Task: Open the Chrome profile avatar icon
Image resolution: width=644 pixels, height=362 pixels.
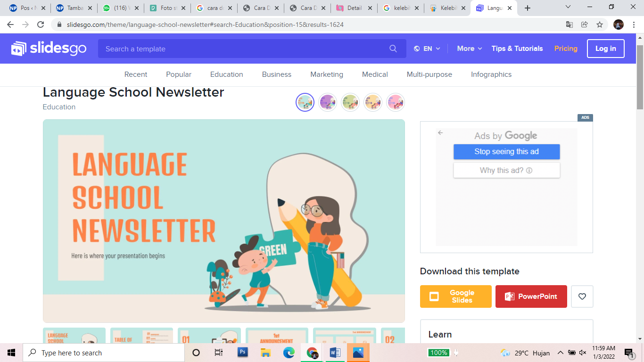Action: [x=618, y=24]
